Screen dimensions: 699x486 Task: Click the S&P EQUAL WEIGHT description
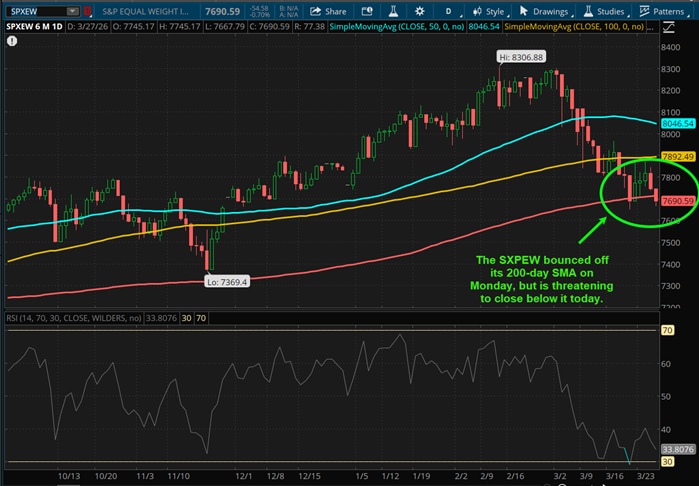(x=145, y=11)
